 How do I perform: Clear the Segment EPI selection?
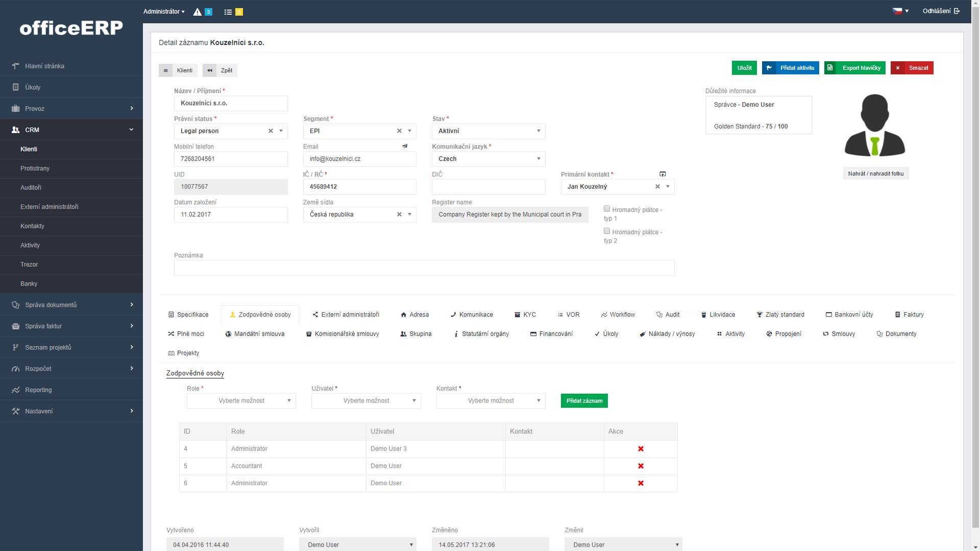(399, 131)
